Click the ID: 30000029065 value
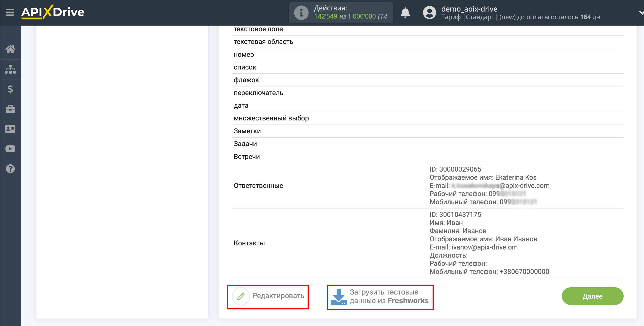 click(x=455, y=169)
